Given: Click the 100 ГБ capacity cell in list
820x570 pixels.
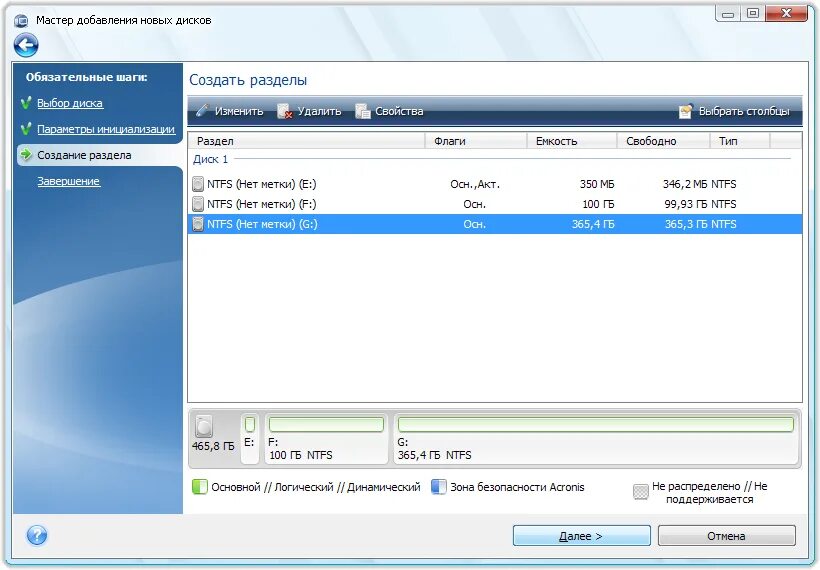Looking at the screenshot, I should pyautogui.click(x=598, y=204).
